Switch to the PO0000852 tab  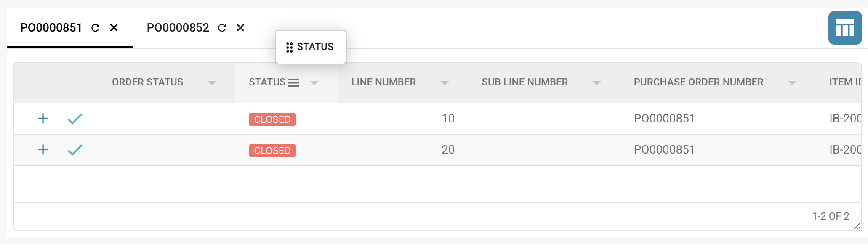(x=178, y=28)
